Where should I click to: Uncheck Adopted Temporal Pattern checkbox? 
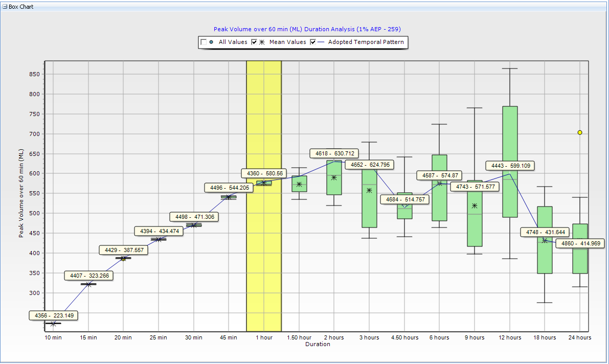click(x=313, y=42)
